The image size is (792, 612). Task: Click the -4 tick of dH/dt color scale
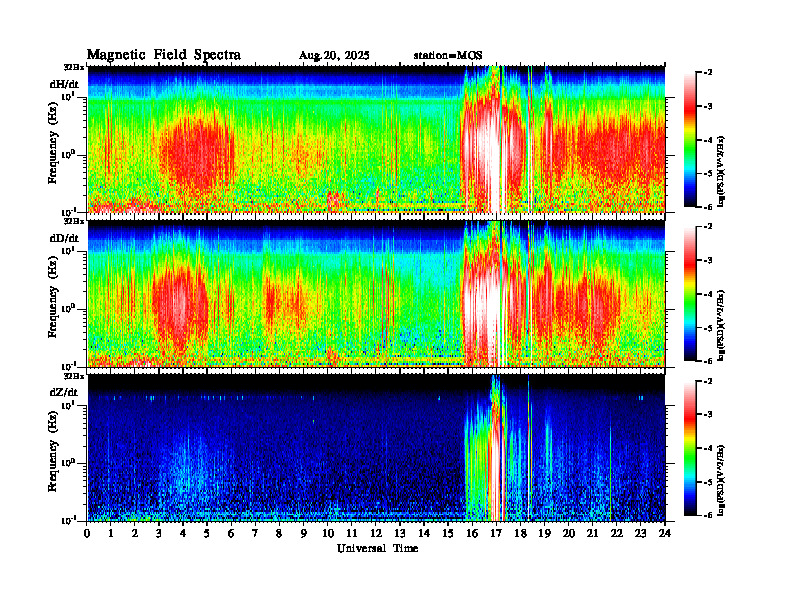point(709,140)
